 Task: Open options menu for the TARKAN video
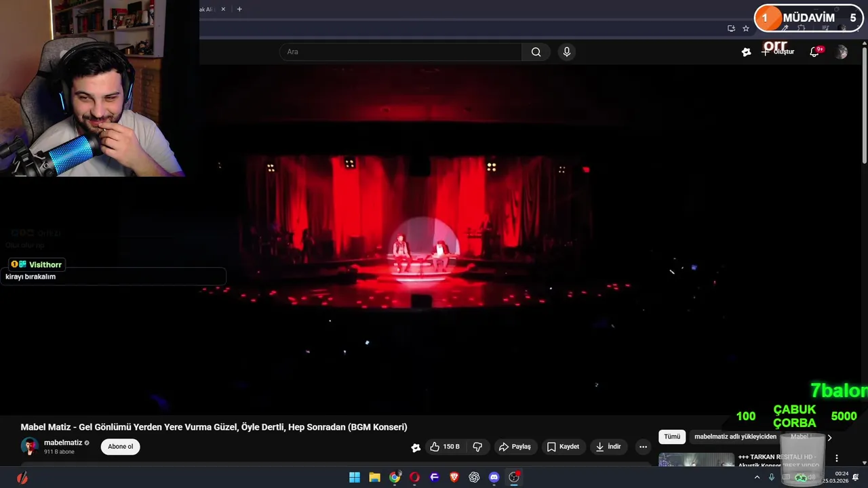click(837, 458)
